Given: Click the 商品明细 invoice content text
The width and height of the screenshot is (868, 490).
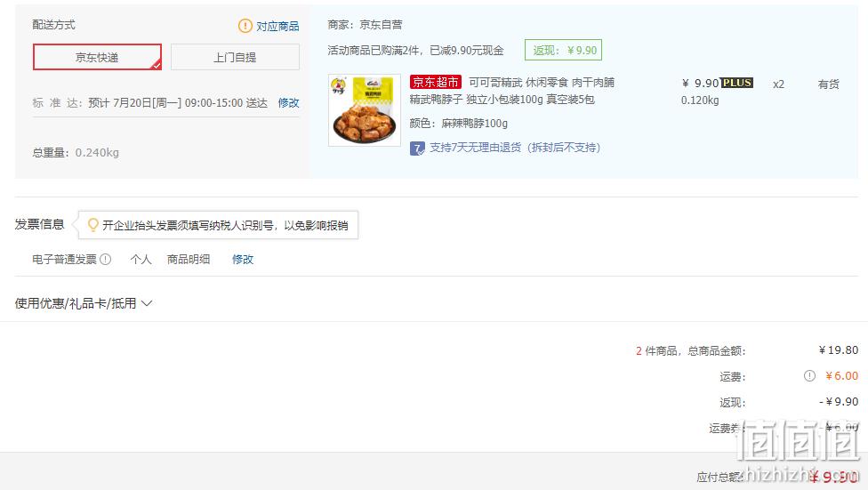Looking at the screenshot, I should [189, 259].
